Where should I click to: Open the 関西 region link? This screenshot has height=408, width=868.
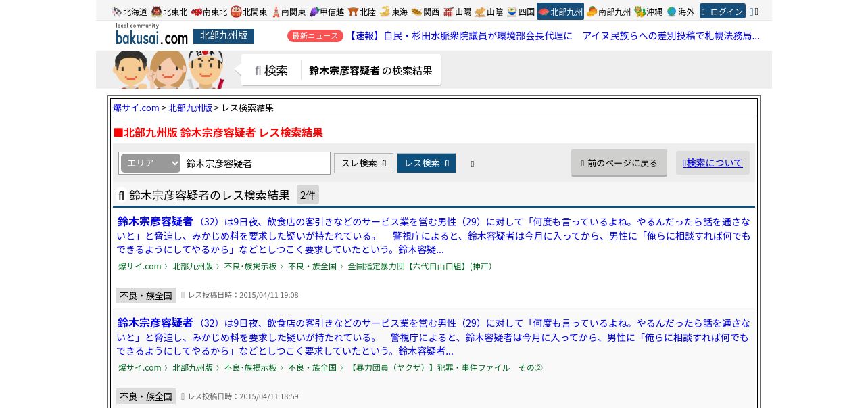[426, 12]
